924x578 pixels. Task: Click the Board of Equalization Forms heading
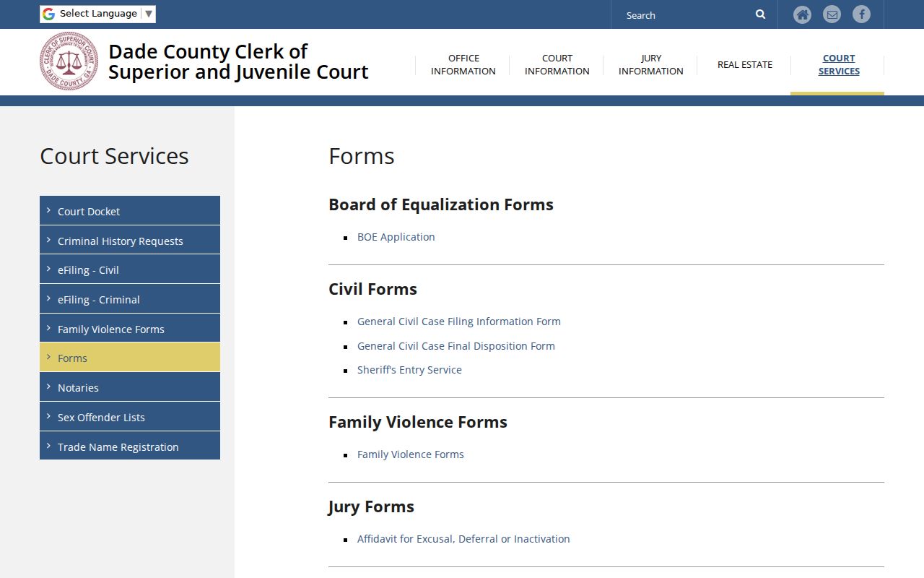click(440, 204)
